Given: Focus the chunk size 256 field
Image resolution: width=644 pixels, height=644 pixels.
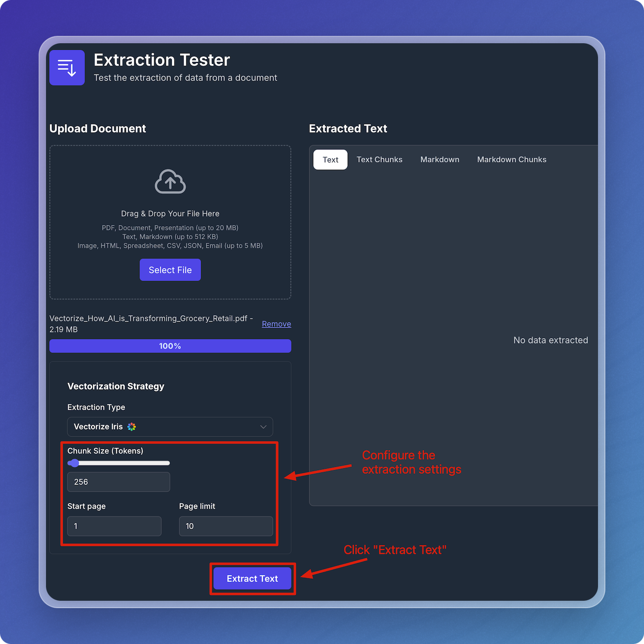Looking at the screenshot, I should point(119,482).
